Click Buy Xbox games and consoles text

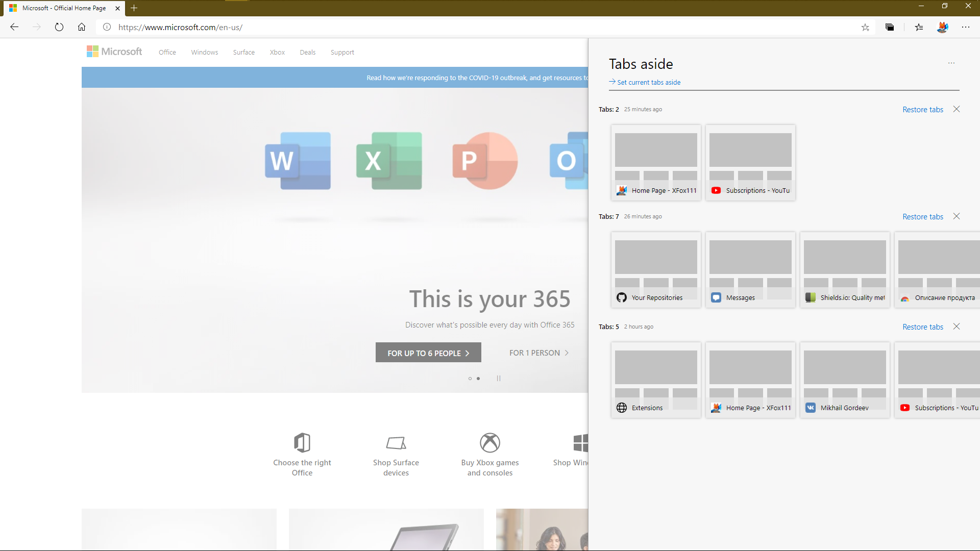490,468
